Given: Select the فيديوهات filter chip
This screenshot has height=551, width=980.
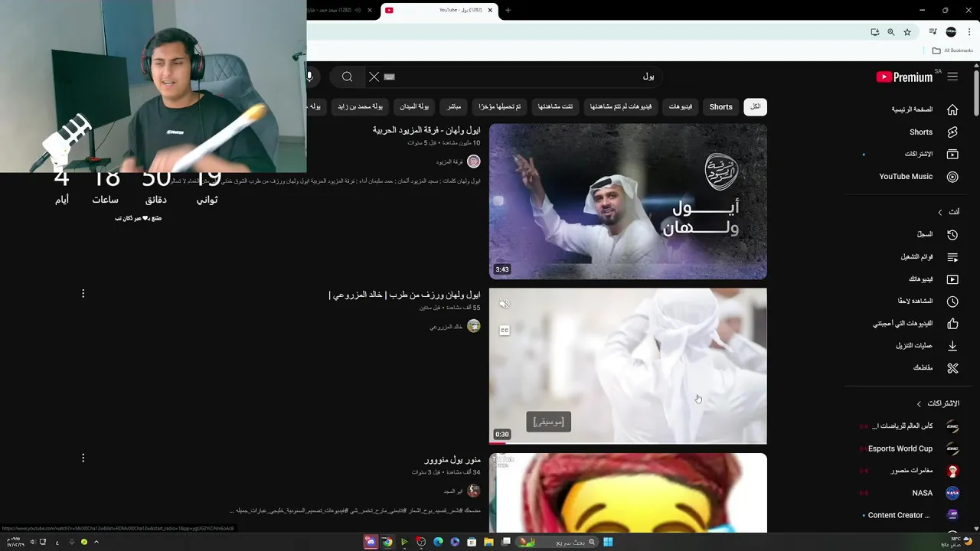Looking at the screenshot, I should point(680,106).
